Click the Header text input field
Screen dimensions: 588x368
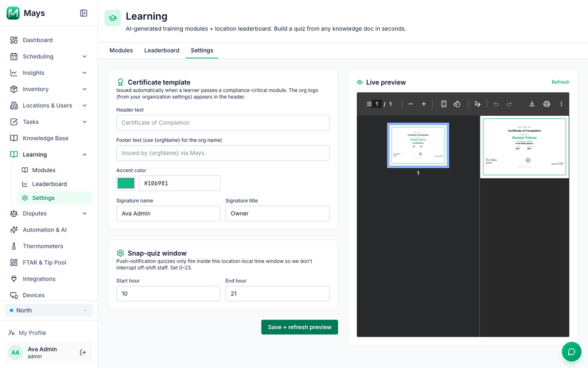pyautogui.click(x=223, y=123)
